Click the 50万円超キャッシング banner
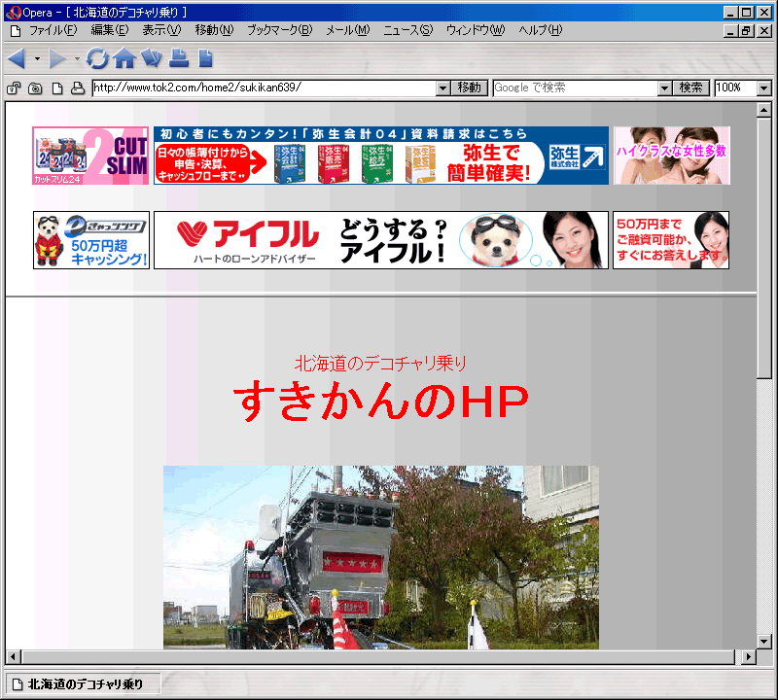778x700 pixels. pyautogui.click(x=91, y=240)
